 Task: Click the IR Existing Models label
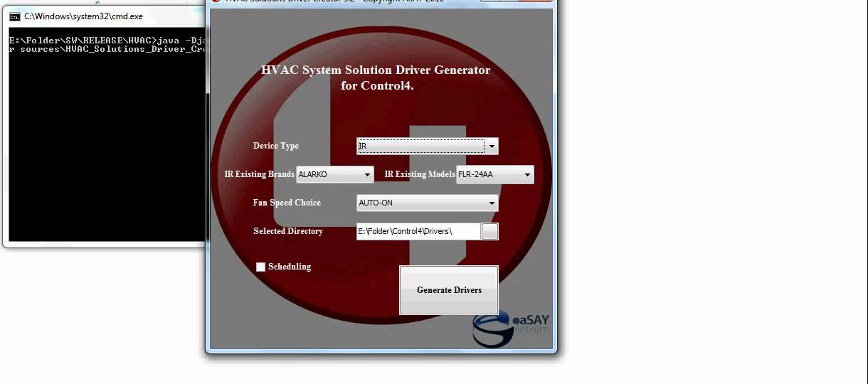(420, 174)
